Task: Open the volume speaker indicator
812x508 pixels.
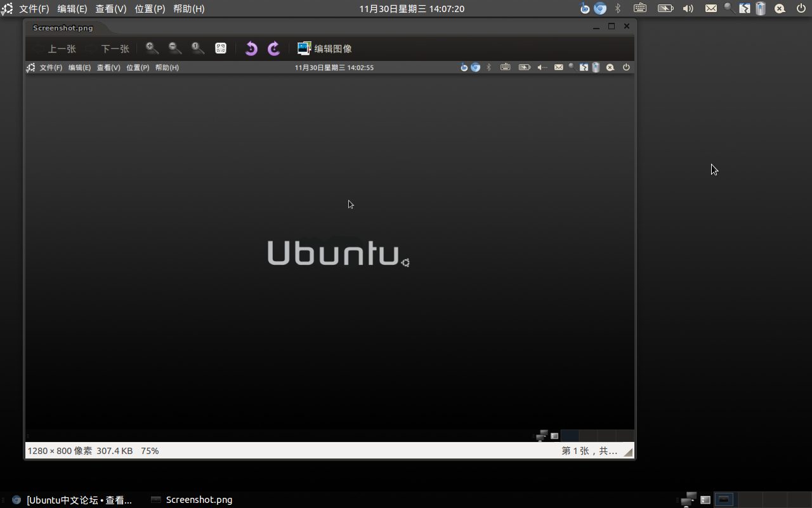Action: click(688, 8)
